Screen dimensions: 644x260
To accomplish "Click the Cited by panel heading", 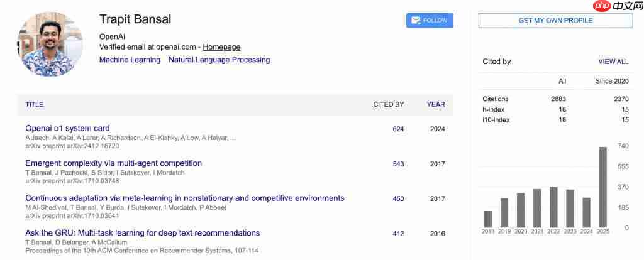I will pyautogui.click(x=497, y=62).
